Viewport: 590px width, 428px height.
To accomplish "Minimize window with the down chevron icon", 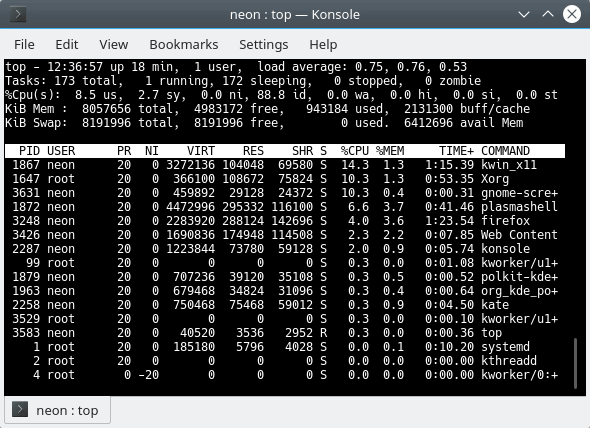I will pyautogui.click(x=524, y=15).
